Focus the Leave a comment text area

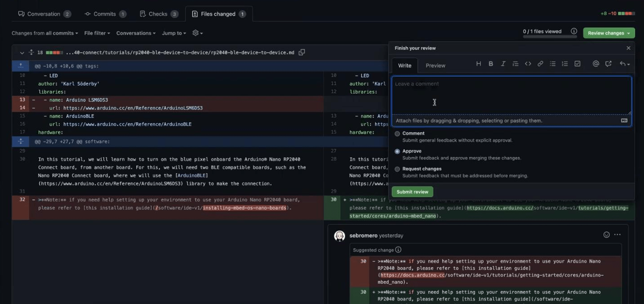[511, 95]
